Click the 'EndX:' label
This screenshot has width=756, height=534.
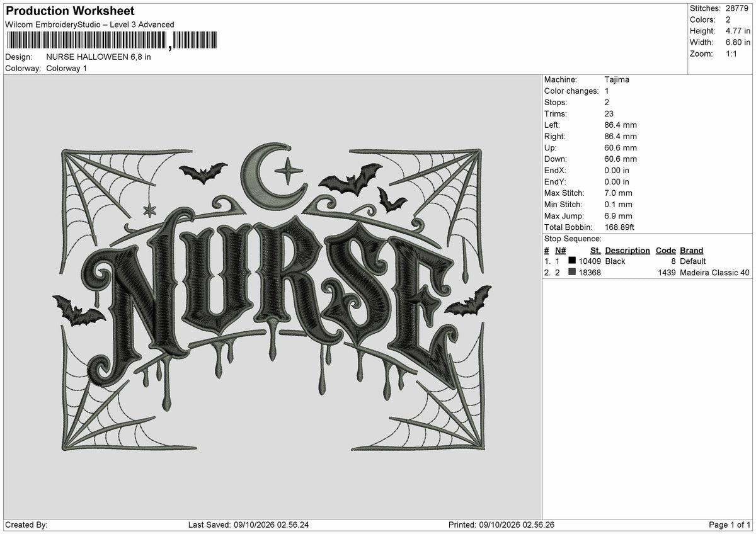(556, 170)
